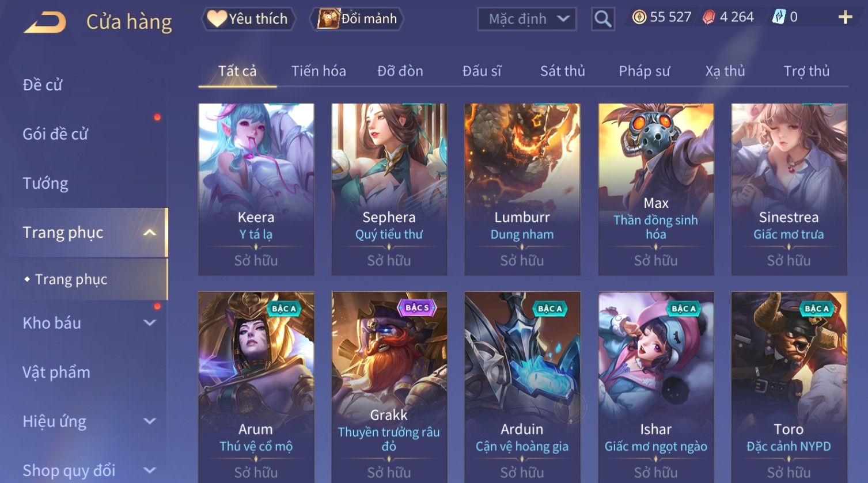Expand the Hiệu ứng sidebar section

149,421
